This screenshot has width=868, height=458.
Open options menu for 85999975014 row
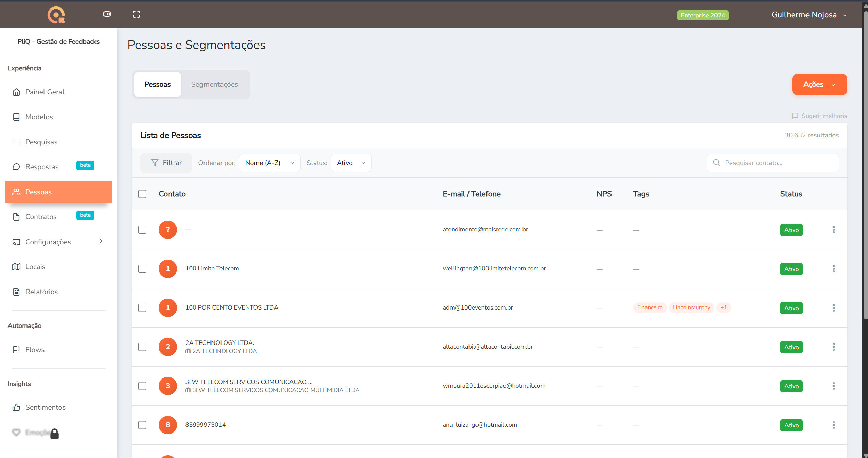click(834, 425)
